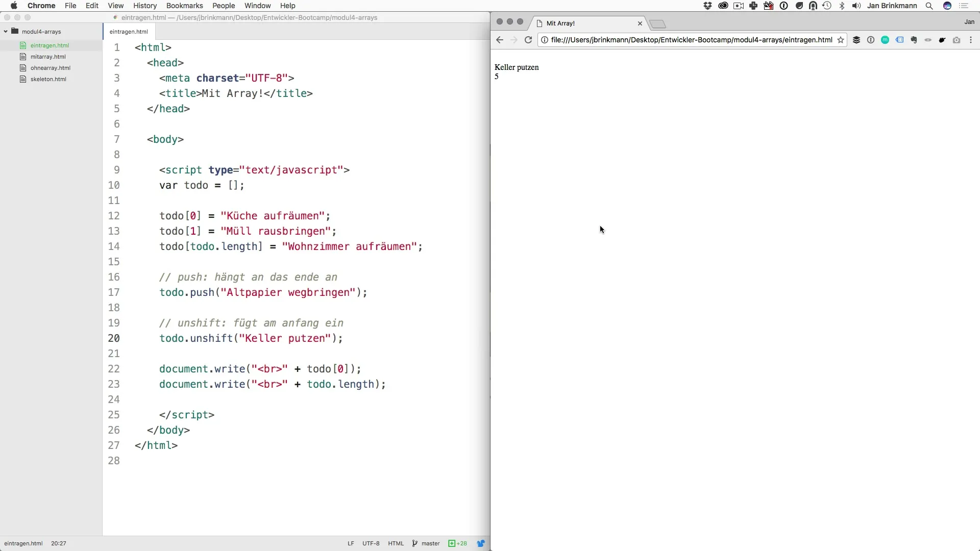The width and height of the screenshot is (980, 551).
Task: Collapse the modul4-arrays folder
Action: 6,32
